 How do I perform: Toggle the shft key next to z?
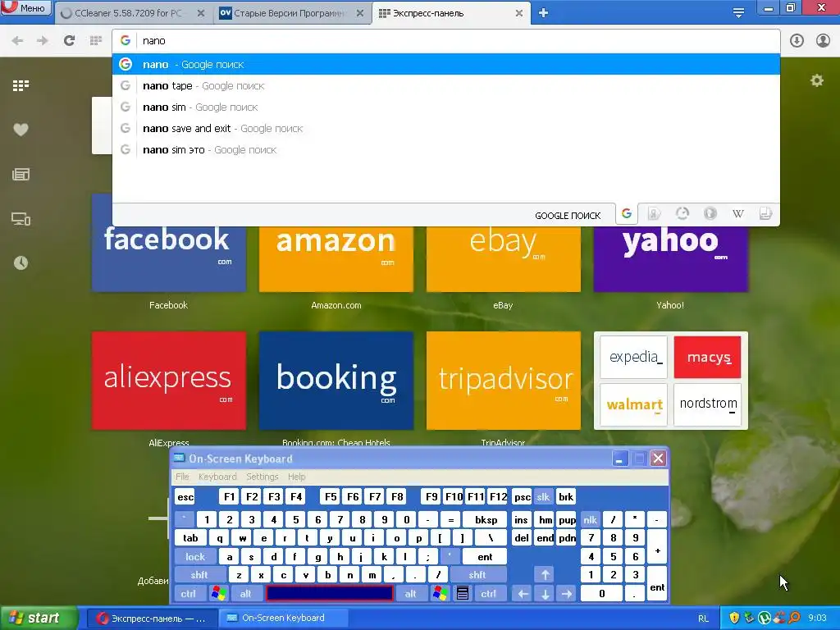pyautogui.click(x=200, y=575)
